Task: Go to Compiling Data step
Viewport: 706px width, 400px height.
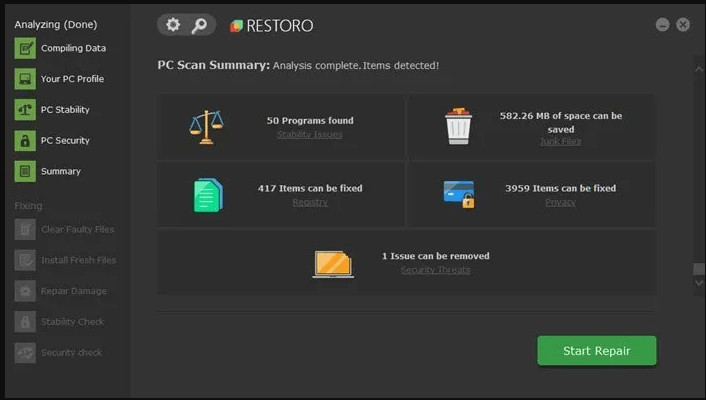Action: [x=73, y=48]
